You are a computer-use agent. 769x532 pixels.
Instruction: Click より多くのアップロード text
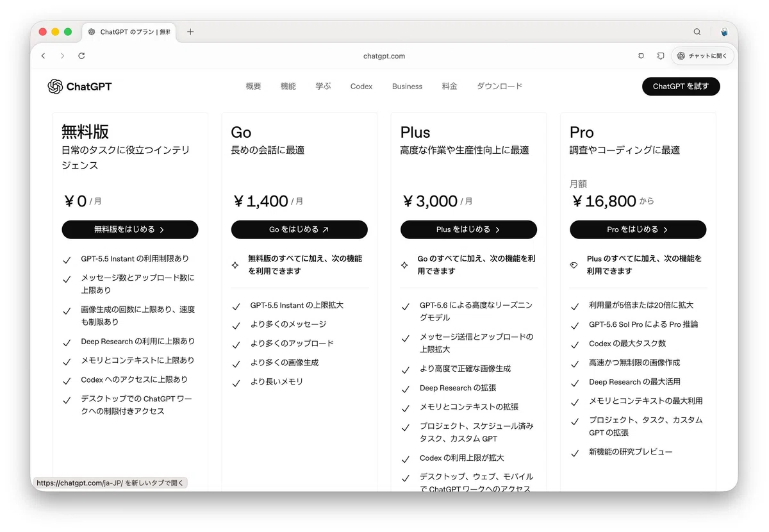coord(292,344)
